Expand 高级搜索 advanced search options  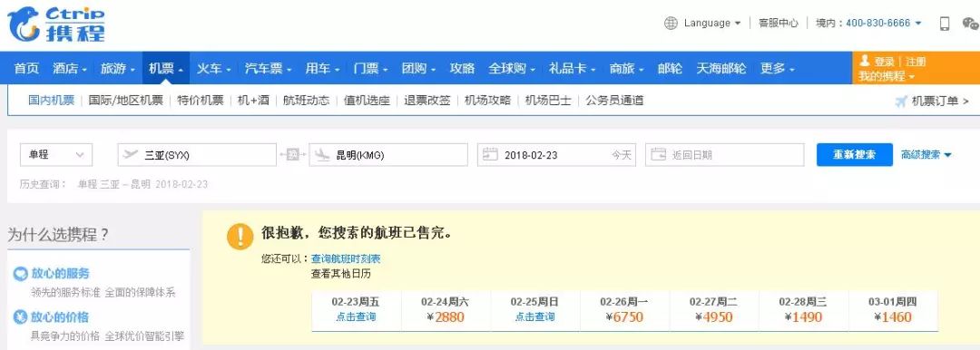(926, 154)
